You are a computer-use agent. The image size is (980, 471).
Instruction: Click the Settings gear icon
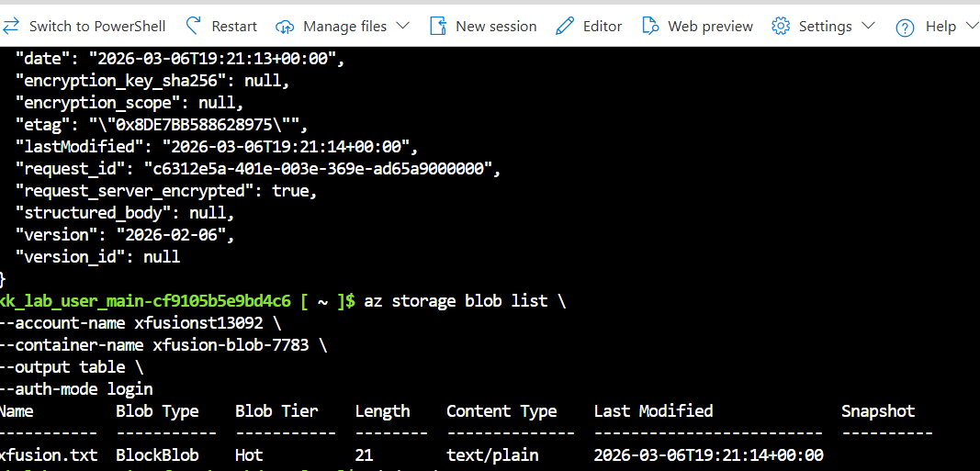click(x=781, y=26)
